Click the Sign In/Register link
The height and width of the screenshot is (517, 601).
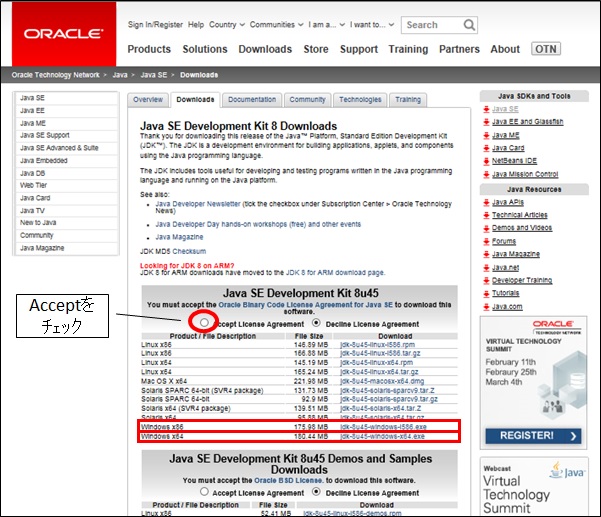pyautogui.click(x=155, y=25)
